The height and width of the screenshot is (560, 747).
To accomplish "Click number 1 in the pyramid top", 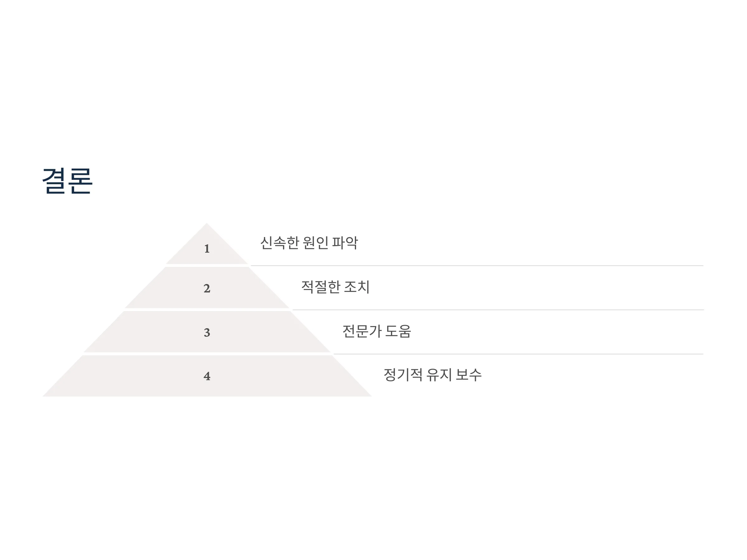I will [x=207, y=249].
